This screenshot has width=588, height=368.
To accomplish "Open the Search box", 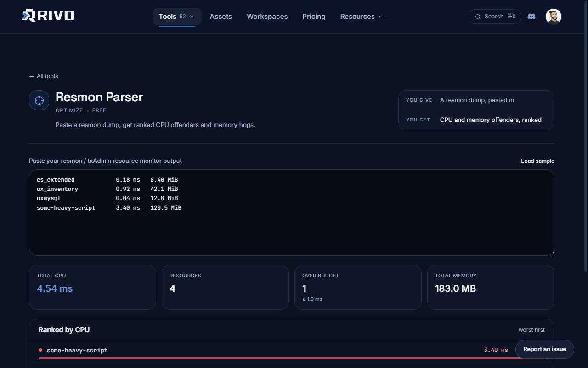I will click(x=495, y=17).
